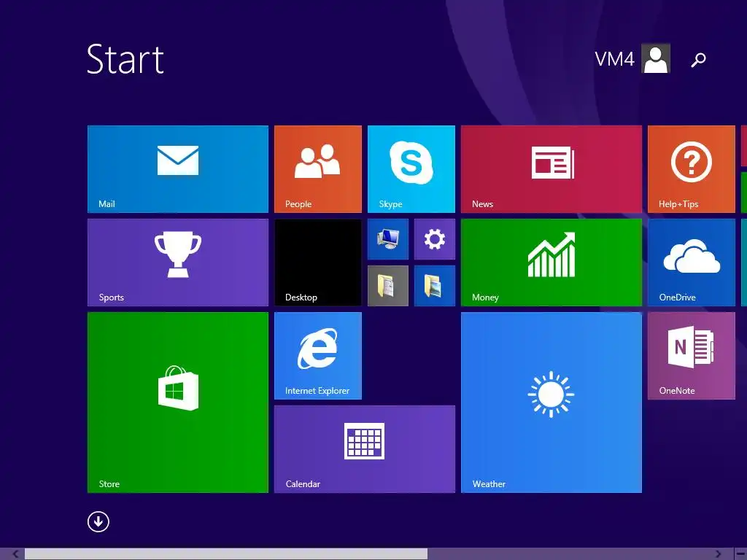Open the Desktop tile
The height and width of the screenshot is (560, 747).
tap(318, 262)
